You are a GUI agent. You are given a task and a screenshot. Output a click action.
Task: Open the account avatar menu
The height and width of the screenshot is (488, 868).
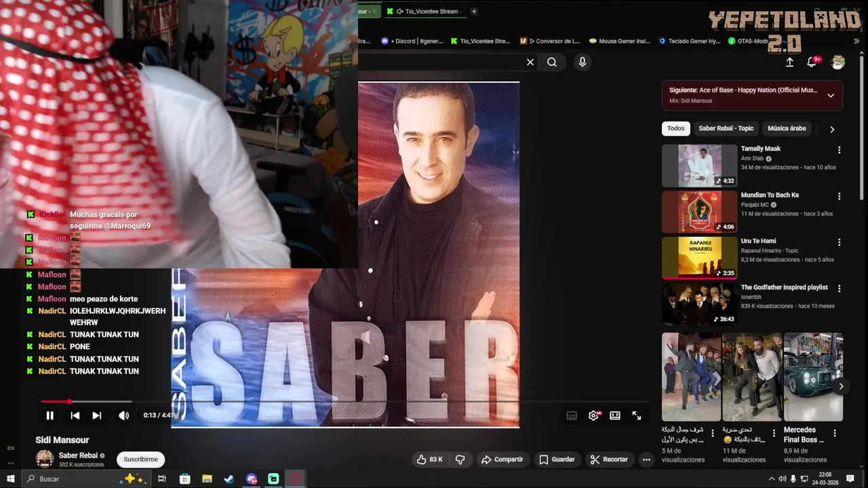tap(838, 62)
